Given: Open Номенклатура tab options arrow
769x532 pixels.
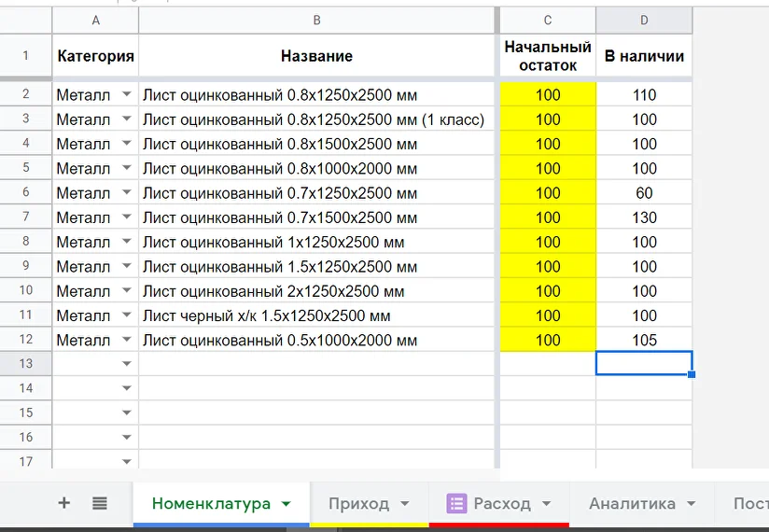Looking at the screenshot, I should click(287, 504).
